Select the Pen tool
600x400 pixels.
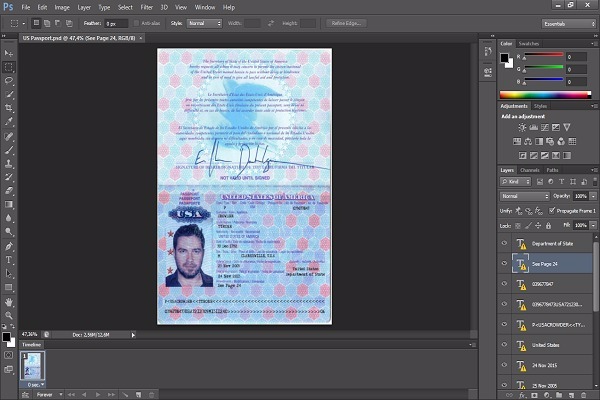(x=9, y=245)
